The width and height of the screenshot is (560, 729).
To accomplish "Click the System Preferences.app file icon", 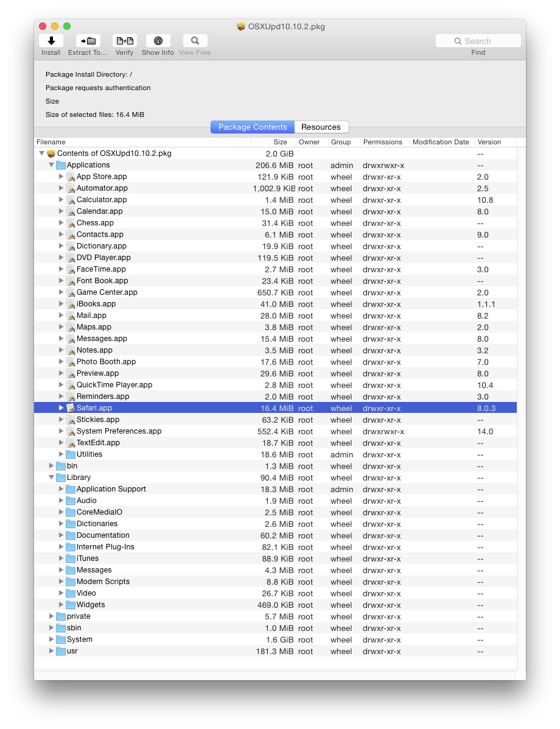I will pyautogui.click(x=71, y=431).
